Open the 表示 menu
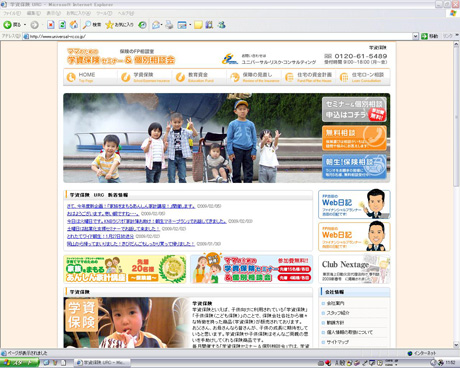 click(x=53, y=13)
